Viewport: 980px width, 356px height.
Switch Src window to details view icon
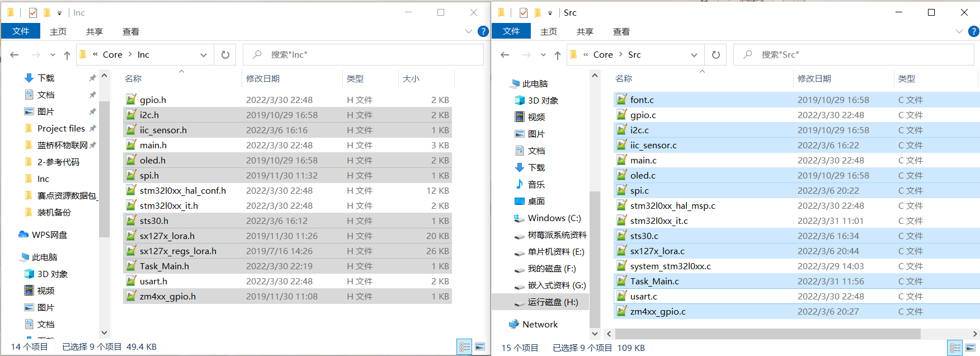point(955,348)
